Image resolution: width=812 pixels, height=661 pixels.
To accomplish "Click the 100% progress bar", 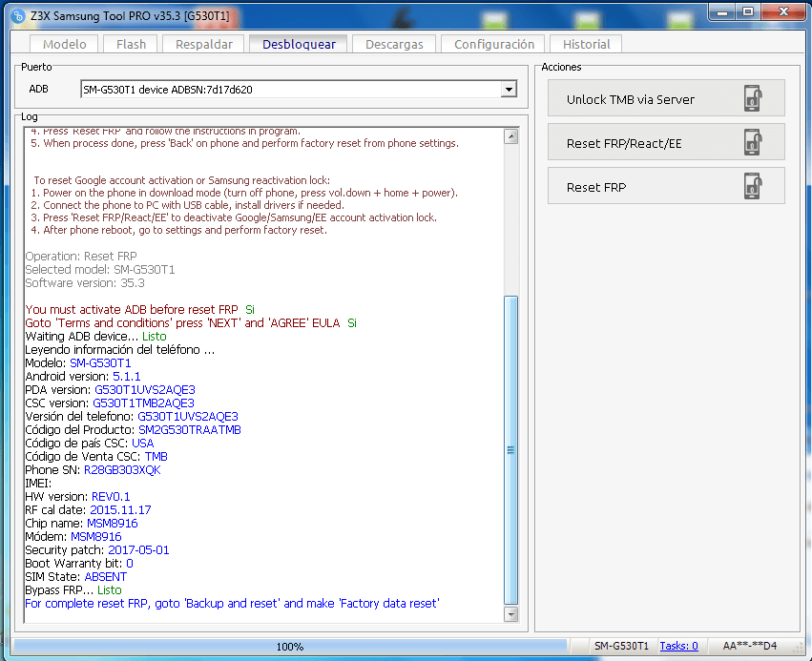I will click(x=290, y=646).
